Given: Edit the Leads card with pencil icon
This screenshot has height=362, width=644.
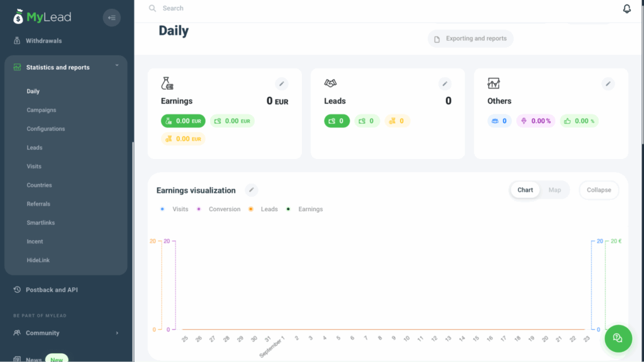Looking at the screenshot, I should (445, 84).
